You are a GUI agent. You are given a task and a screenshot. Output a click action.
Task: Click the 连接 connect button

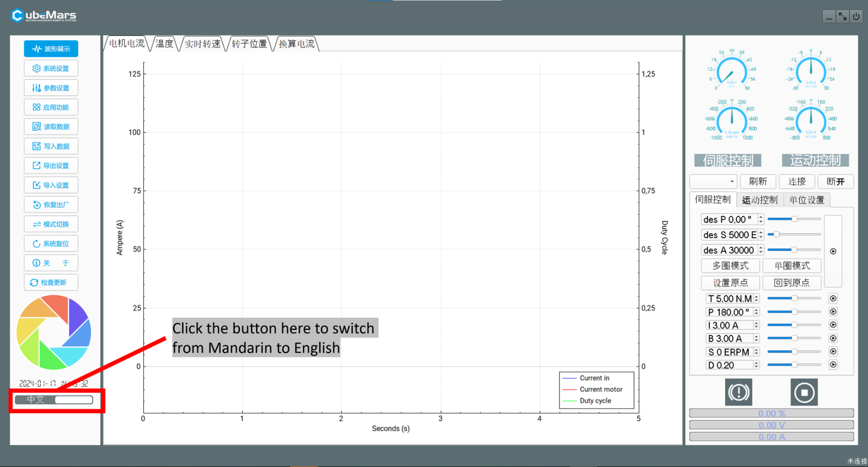point(797,181)
